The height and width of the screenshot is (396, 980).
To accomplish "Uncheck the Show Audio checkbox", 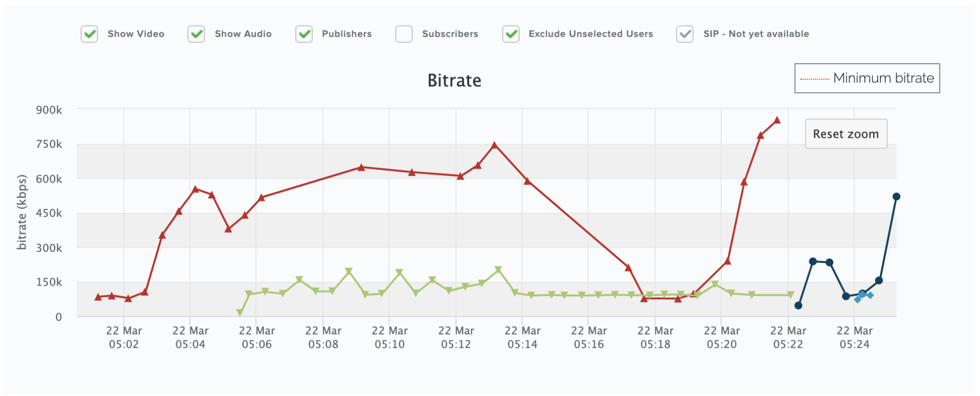I will [x=196, y=34].
